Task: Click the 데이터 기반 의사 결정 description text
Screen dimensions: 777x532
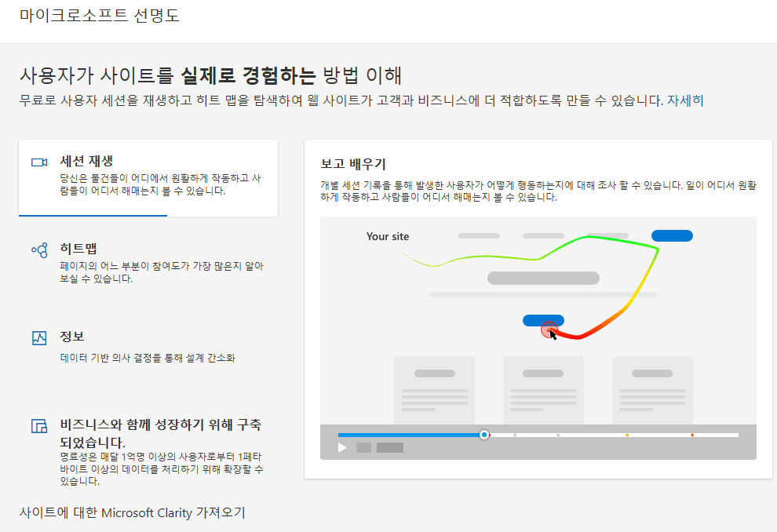Action: [148, 358]
